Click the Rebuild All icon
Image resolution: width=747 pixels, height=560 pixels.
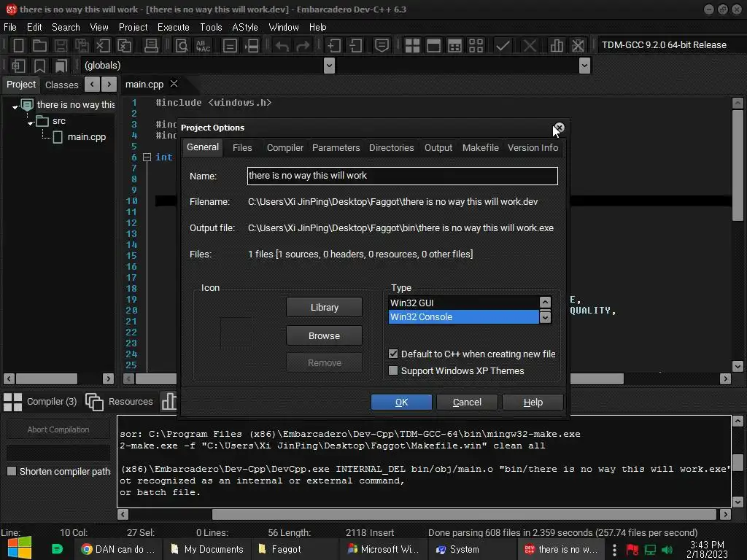(x=476, y=46)
